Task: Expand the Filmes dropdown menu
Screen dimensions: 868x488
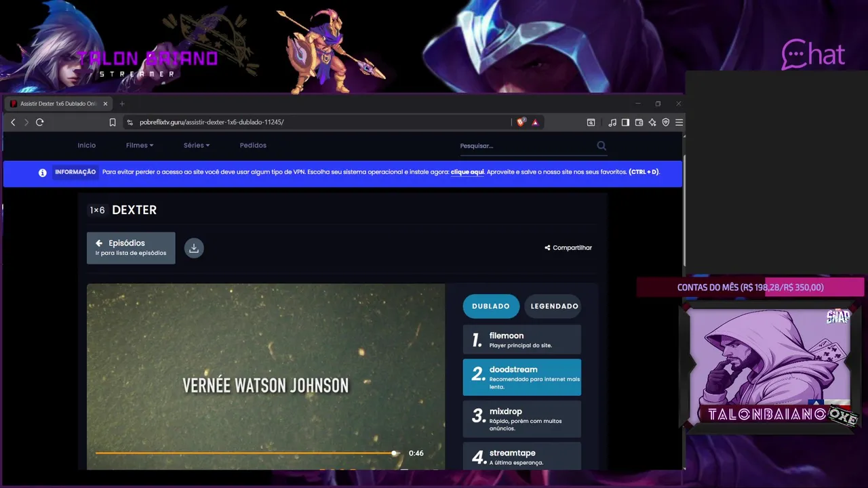Action: pyautogui.click(x=140, y=145)
